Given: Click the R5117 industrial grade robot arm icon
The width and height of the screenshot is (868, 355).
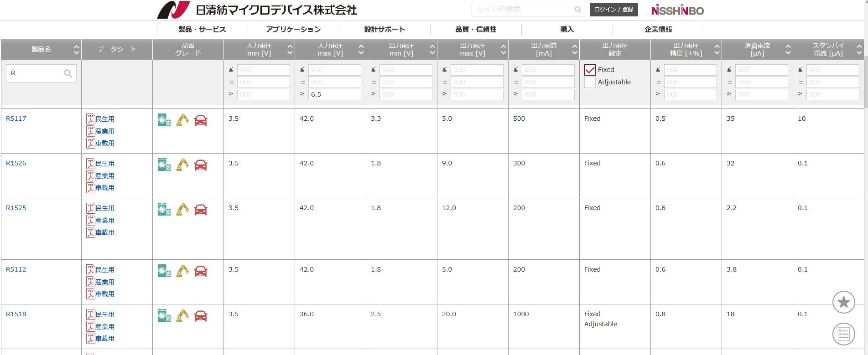Looking at the screenshot, I should 182,120.
